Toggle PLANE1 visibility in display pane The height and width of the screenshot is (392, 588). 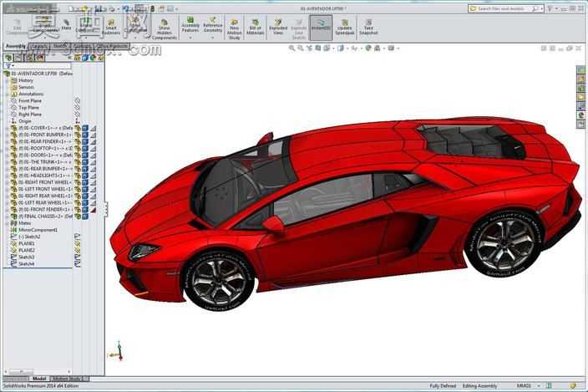(x=77, y=243)
